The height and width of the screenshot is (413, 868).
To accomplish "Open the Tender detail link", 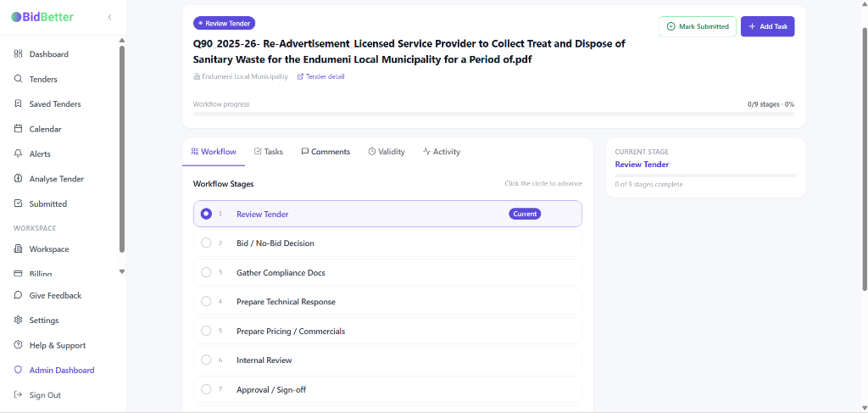I will click(x=321, y=76).
